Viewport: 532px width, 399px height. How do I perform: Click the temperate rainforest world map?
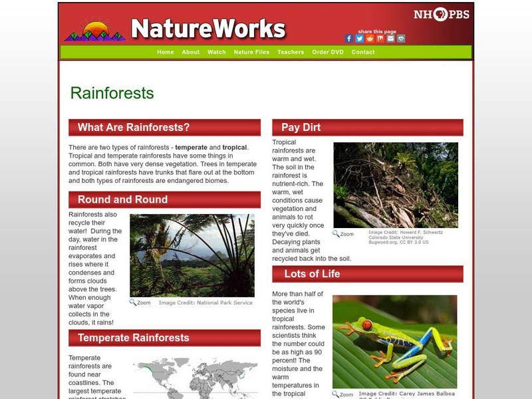[195, 378]
